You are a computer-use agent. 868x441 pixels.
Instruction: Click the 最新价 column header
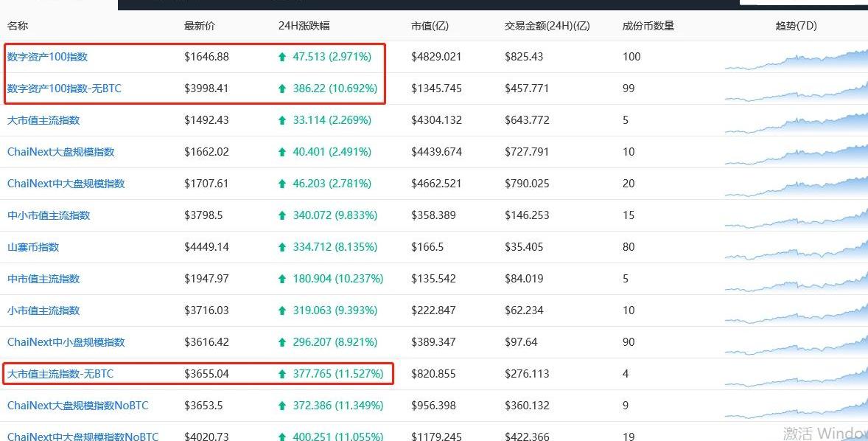pyautogui.click(x=200, y=26)
